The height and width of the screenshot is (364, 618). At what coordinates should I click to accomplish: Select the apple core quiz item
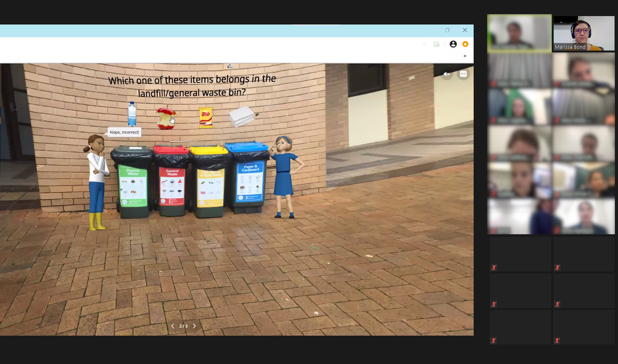pyautogui.click(x=166, y=117)
